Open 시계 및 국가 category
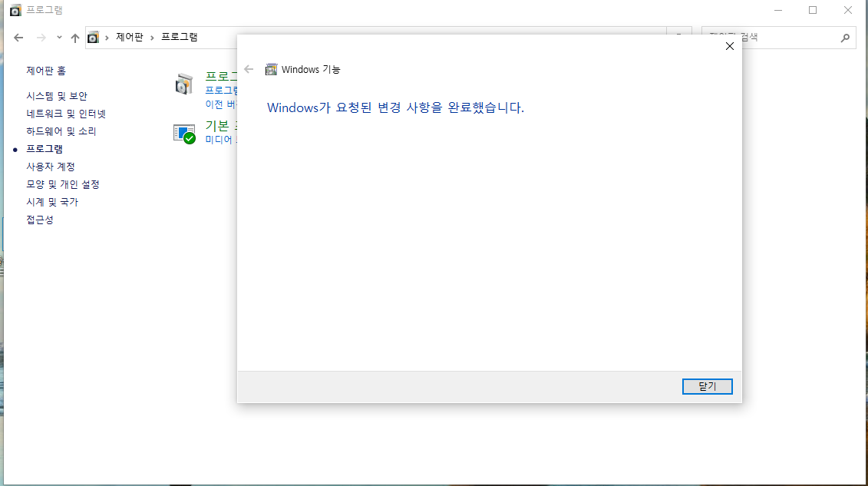 pyautogui.click(x=52, y=202)
